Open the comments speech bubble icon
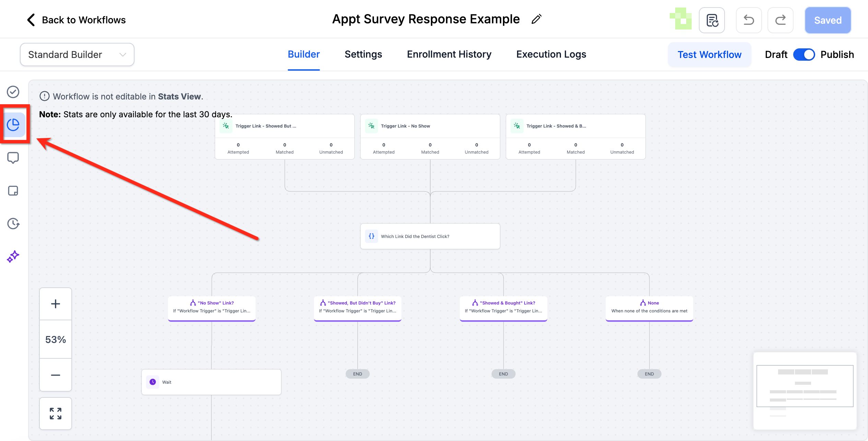This screenshot has width=868, height=441. (13, 158)
